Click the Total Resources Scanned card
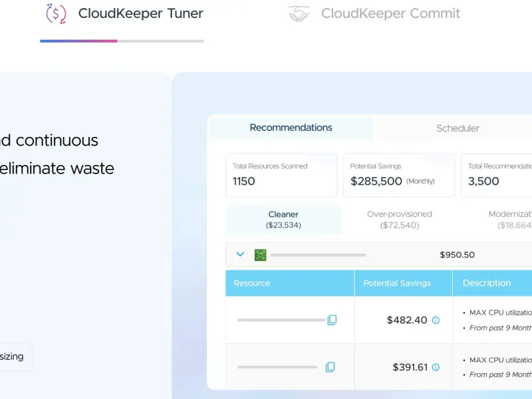Viewport: 532px width, 399px height. pos(281,175)
